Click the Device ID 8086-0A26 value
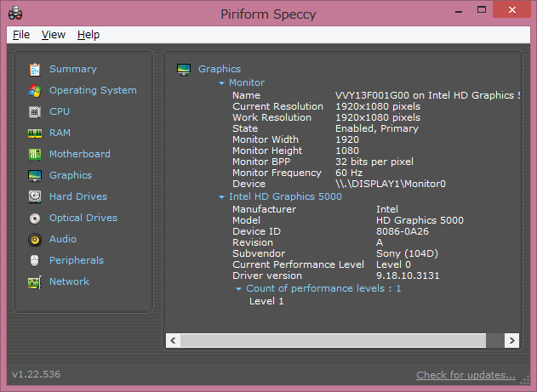 403,231
